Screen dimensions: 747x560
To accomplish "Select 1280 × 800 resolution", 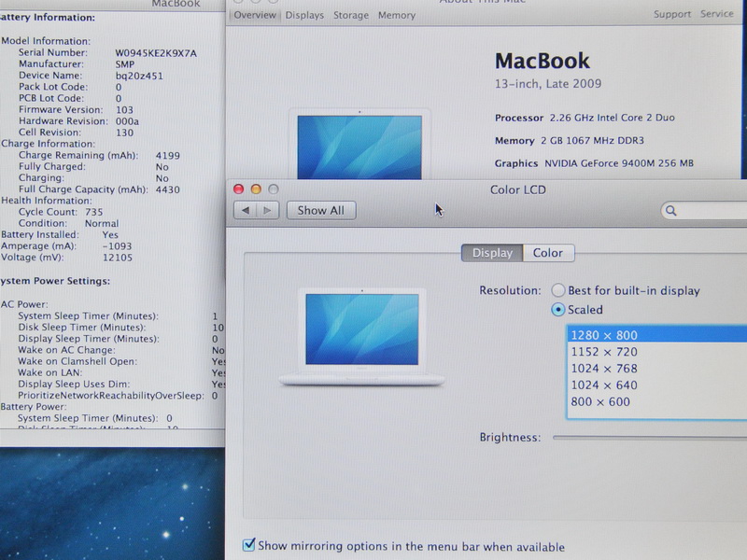I will tap(657, 335).
